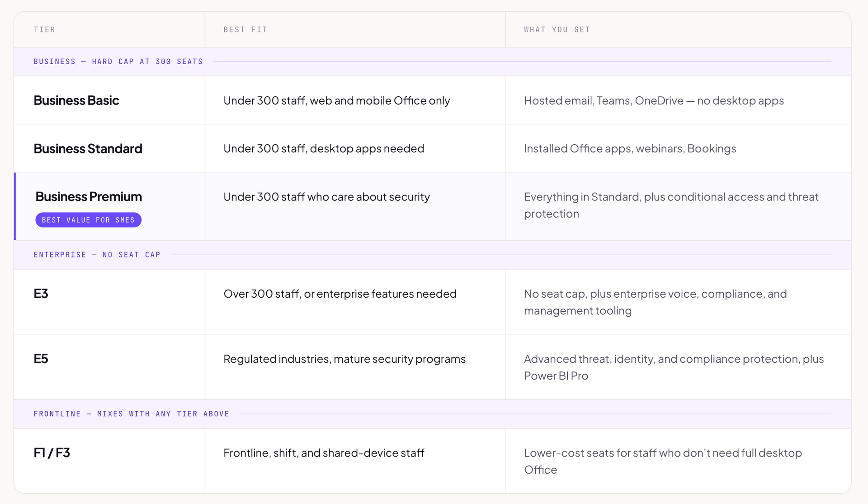868x504 pixels.
Task: Click 'Hosted email, Teams, OneDrive — no desktop apps'
Action: point(654,100)
